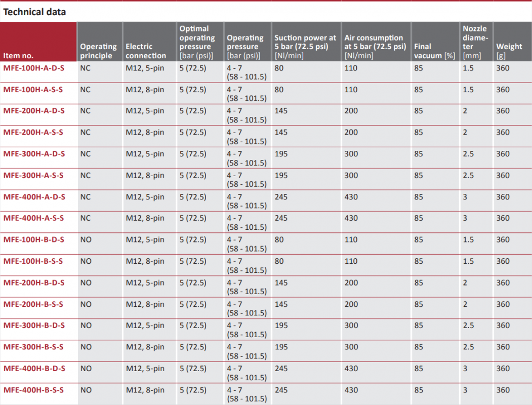
Task: Click suction power 195 in MFE-300H-A-D-S row
Action: 281,154
